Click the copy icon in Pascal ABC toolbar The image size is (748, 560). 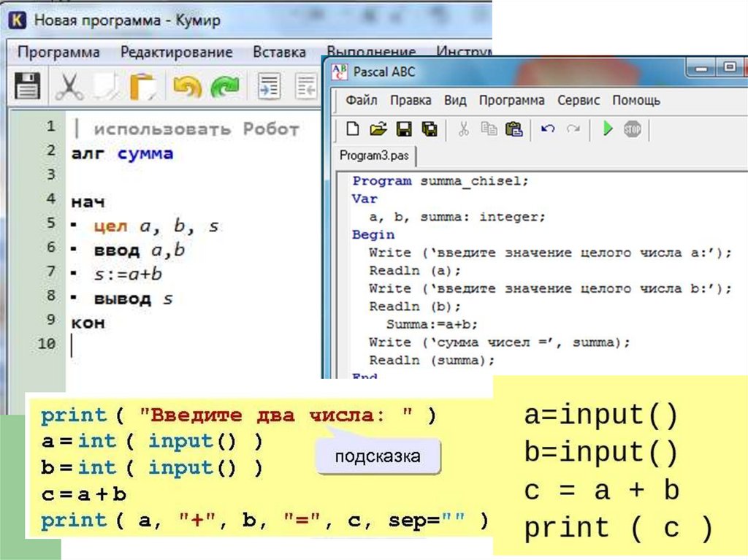pyautogui.click(x=489, y=129)
